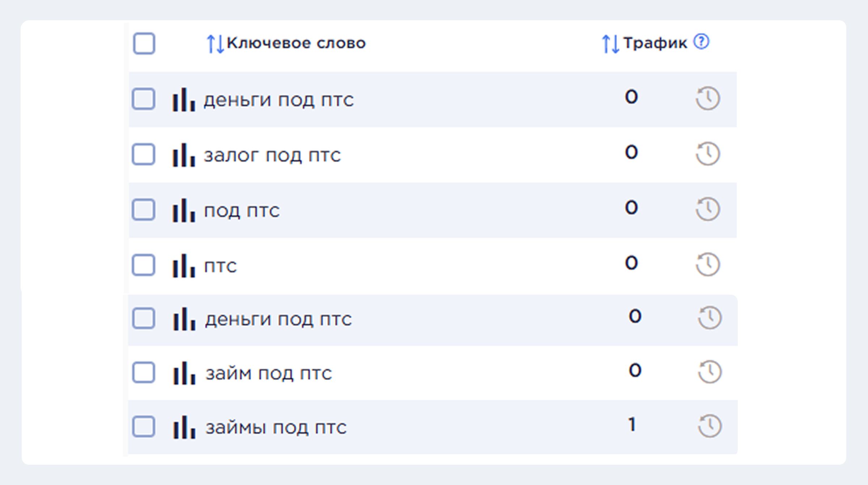Open bar chart icon for 'займ под птс'
The image size is (868, 485).
pos(184,373)
